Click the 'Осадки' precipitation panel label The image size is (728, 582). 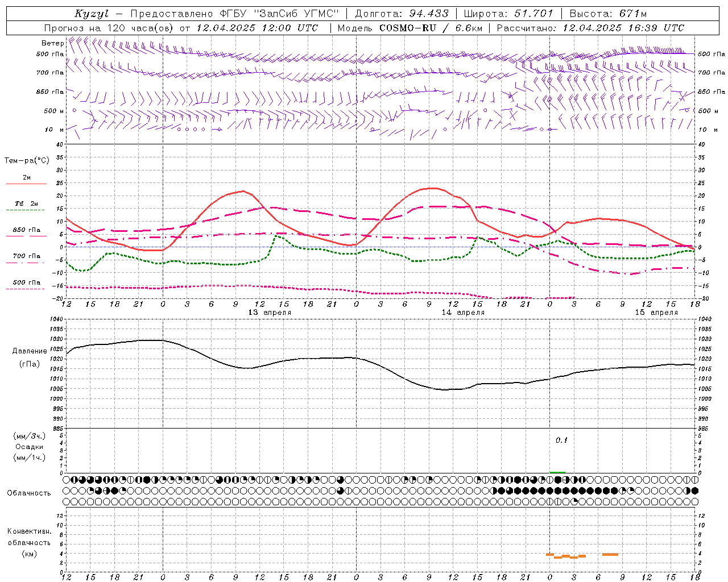pos(30,447)
